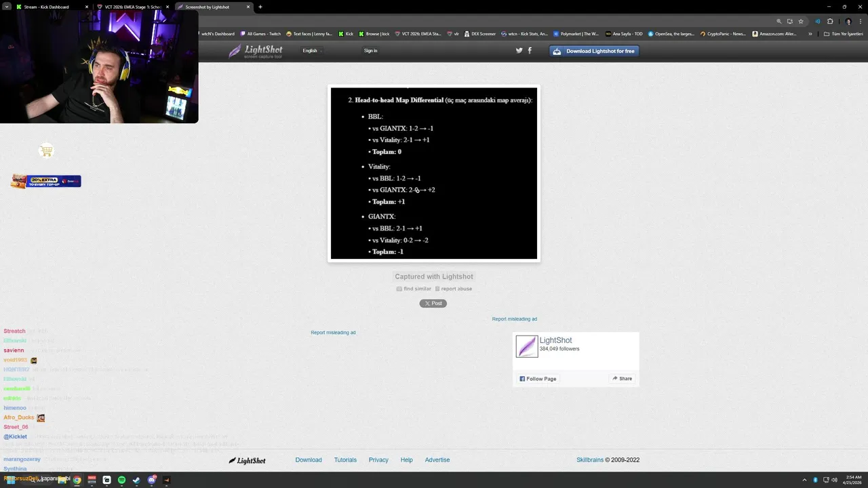Open the Chrome extensions puzzle icon
The height and width of the screenshot is (488, 868).
point(829,21)
